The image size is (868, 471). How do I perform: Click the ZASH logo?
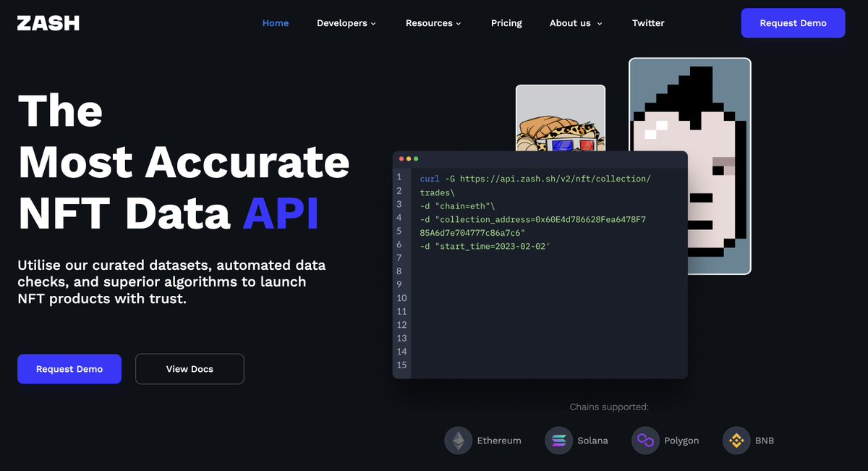point(48,23)
